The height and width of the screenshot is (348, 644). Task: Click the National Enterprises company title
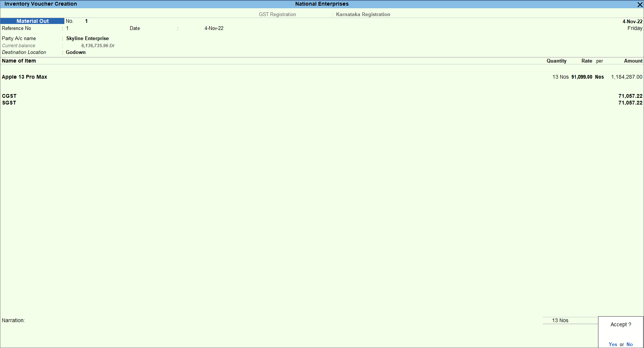322,4
